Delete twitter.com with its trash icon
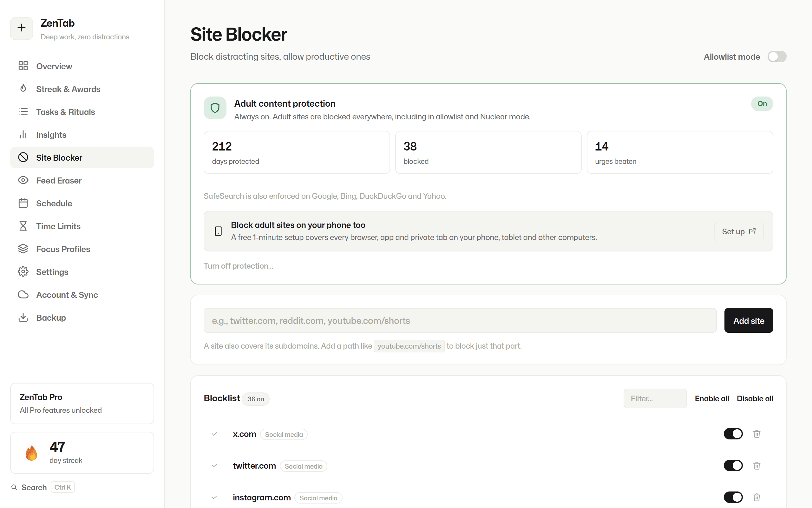 pos(756,466)
